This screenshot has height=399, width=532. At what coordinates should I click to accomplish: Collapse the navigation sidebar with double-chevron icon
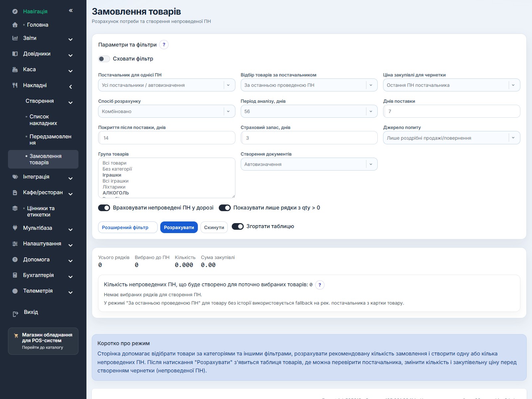click(x=71, y=11)
